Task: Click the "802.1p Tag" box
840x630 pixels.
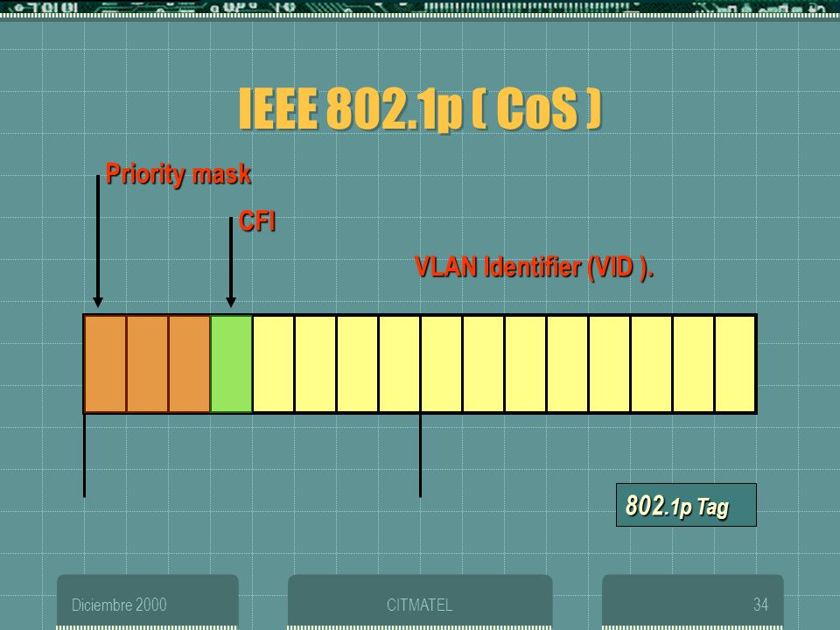Action: 686,505
